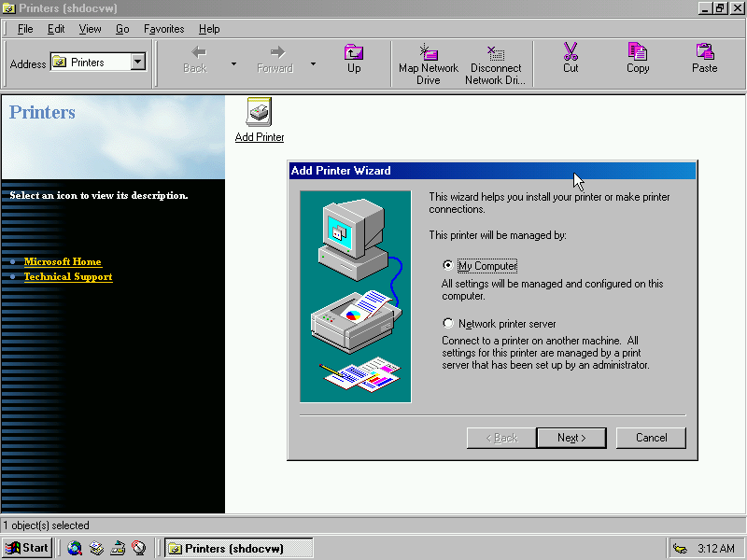Open the Favorites menu
This screenshot has height=560, width=747.
pyautogui.click(x=163, y=29)
